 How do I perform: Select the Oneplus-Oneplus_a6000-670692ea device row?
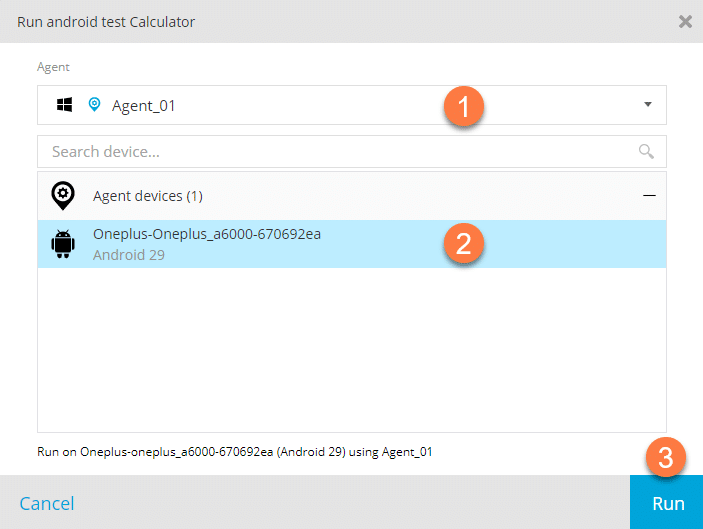(352, 244)
